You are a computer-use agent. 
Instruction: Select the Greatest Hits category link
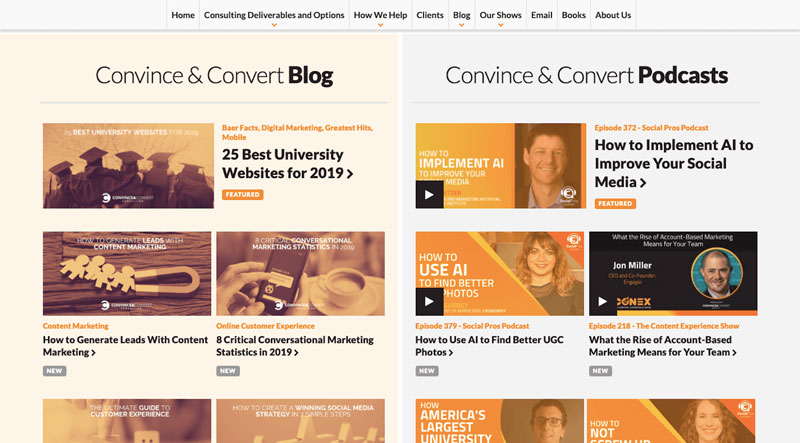[348, 128]
